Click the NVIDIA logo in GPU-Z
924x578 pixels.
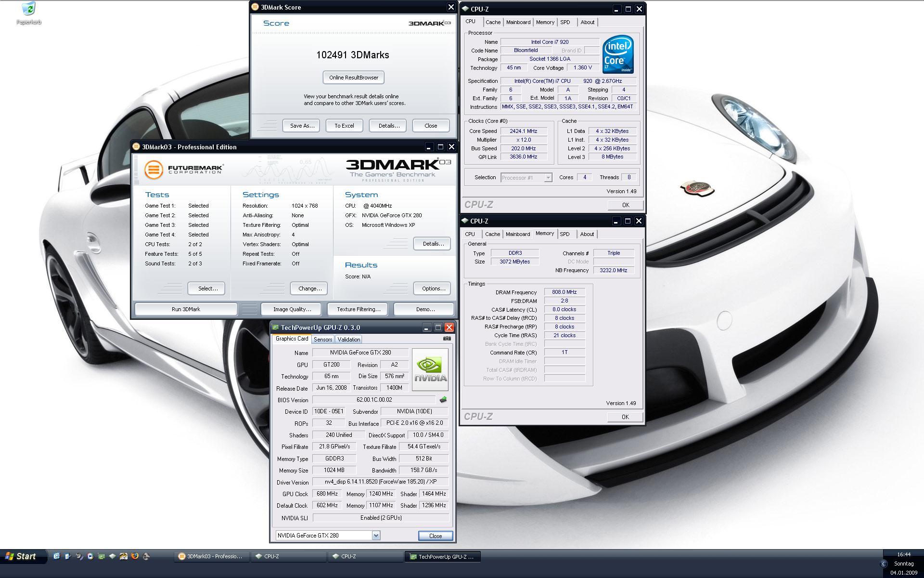pos(430,370)
